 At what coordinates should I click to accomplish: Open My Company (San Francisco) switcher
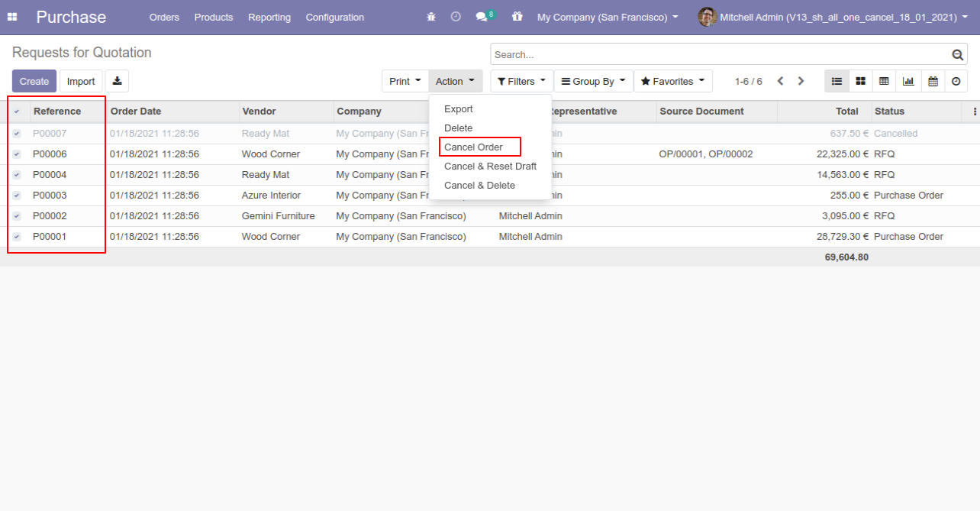[608, 17]
